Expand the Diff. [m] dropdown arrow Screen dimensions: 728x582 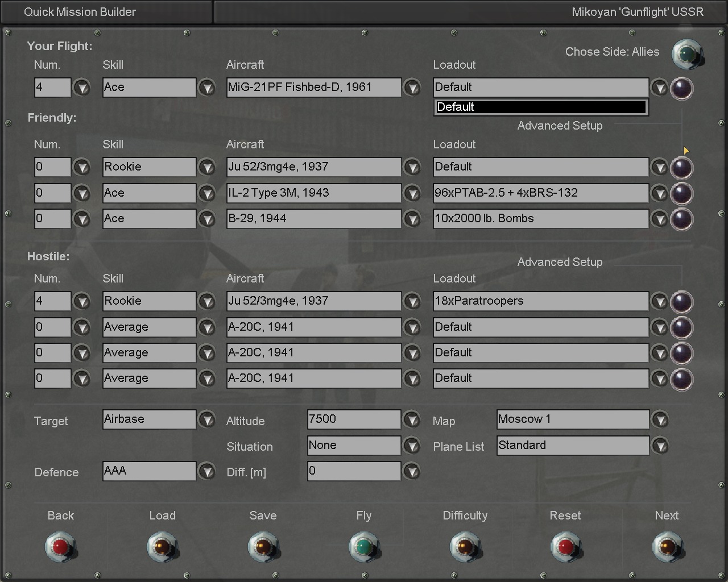pos(412,471)
